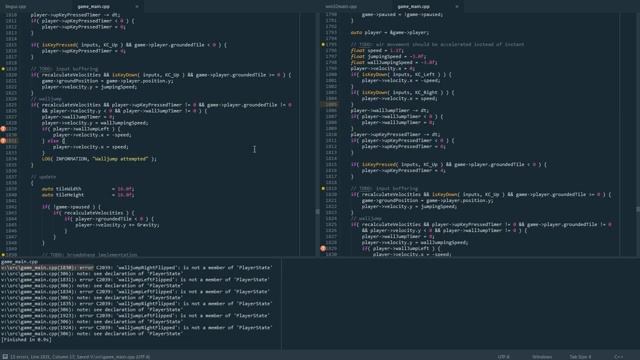Click 'float wallJumpingSpeed' line in right pane

[394, 62]
